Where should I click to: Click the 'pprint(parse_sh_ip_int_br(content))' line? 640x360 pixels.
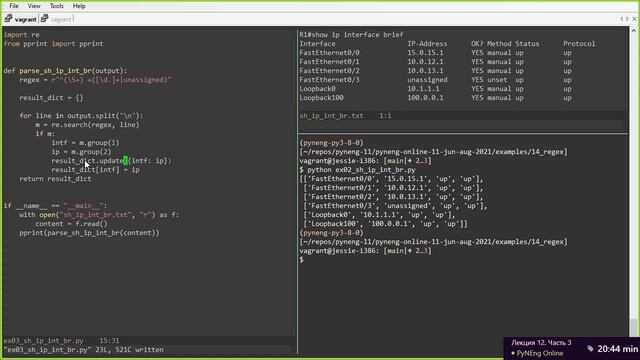tap(89, 232)
